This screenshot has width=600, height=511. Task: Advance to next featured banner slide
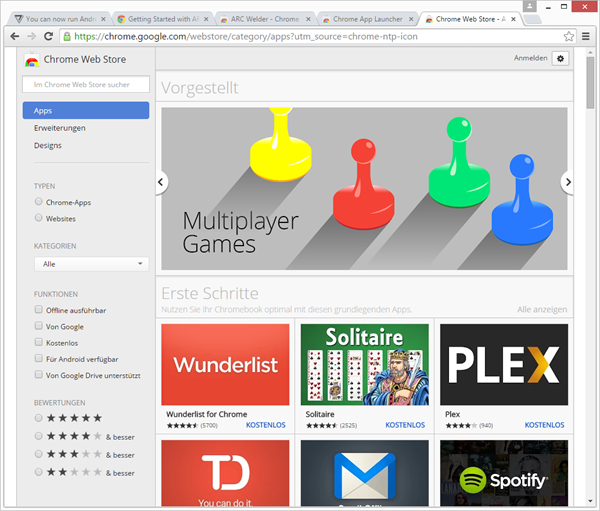pos(567,182)
